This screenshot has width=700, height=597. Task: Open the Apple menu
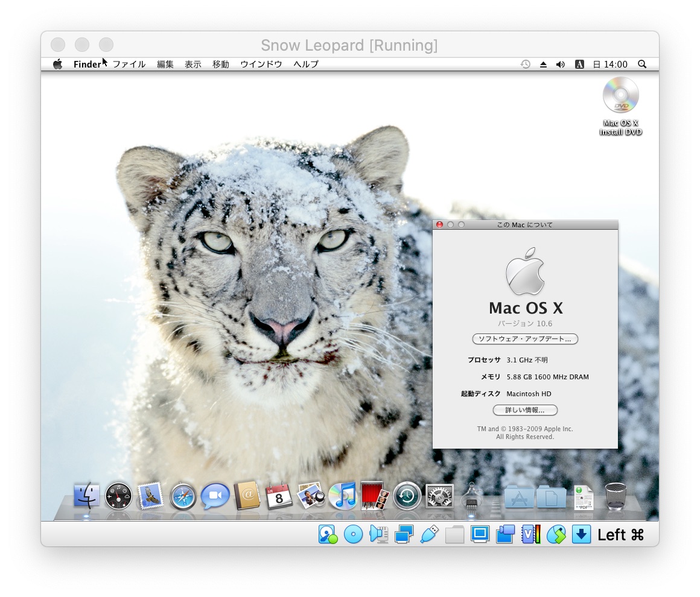point(57,64)
